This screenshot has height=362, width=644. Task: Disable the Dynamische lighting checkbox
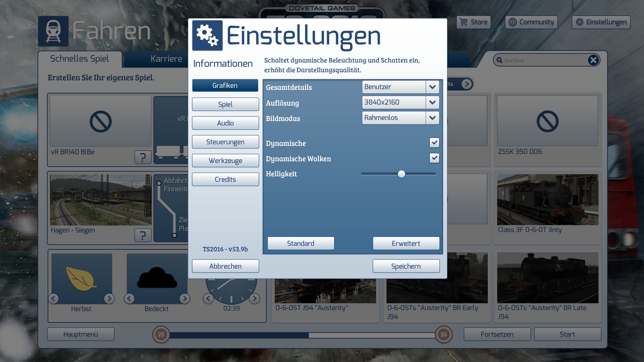point(434,143)
